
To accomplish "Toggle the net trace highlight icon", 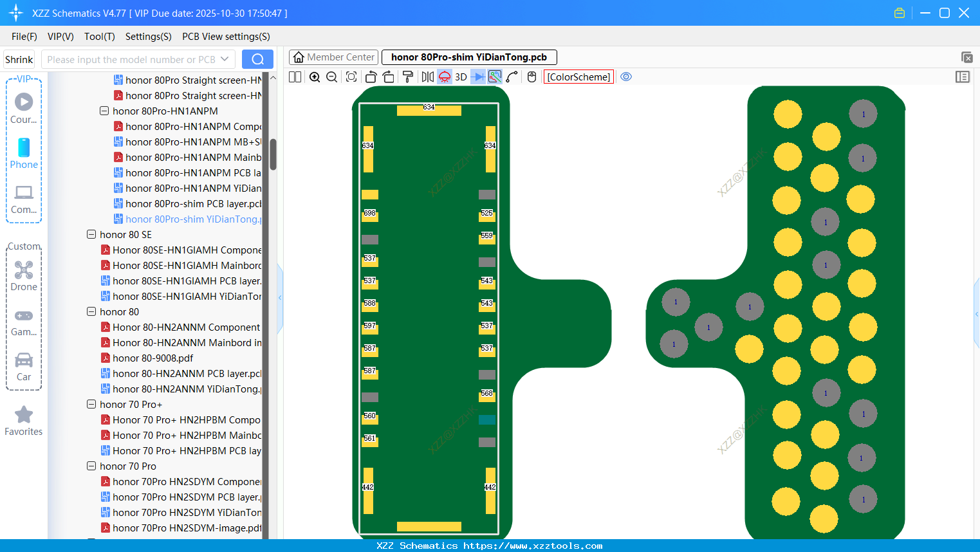I will [495, 77].
